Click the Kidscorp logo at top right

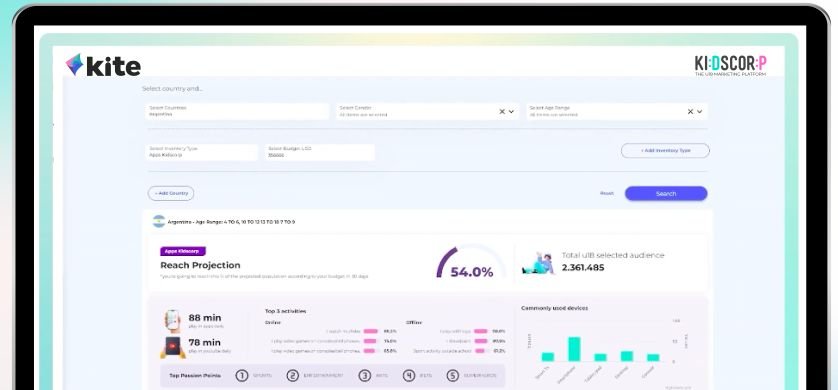(x=730, y=66)
